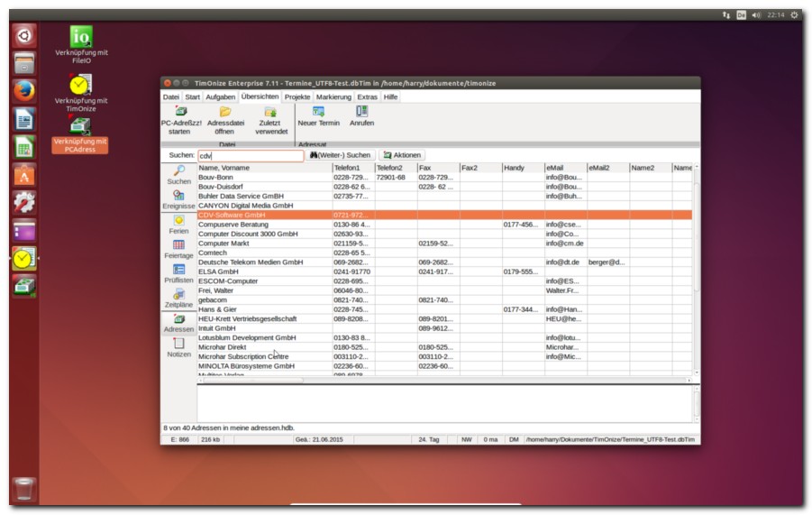Sort by Name, Vorname column header

[265, 168]
